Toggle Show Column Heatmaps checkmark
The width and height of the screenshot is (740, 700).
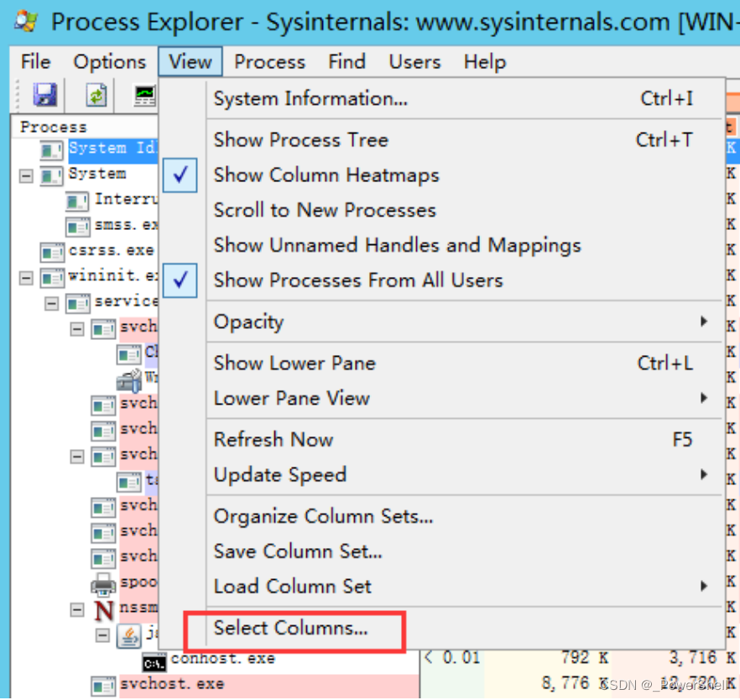pos(180,175)
